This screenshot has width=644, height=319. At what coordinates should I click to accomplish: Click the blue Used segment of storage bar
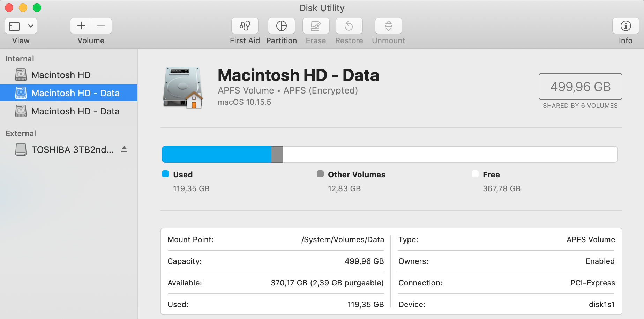217,154
